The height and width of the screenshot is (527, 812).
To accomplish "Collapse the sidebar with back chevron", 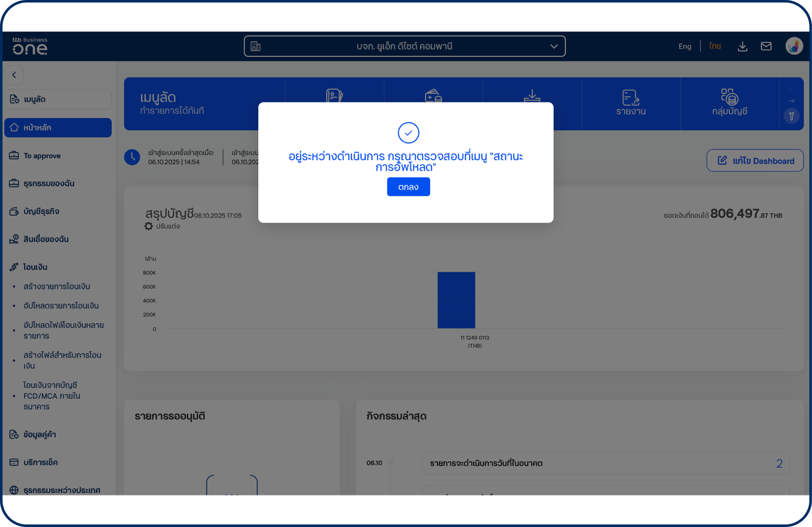I will [x=14, y=75].
